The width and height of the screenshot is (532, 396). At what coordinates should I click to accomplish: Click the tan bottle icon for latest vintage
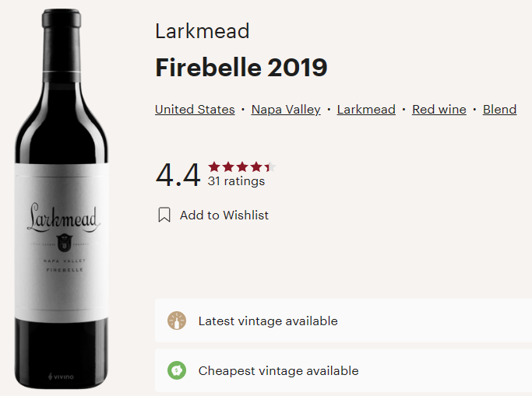[x=177, y=321]
